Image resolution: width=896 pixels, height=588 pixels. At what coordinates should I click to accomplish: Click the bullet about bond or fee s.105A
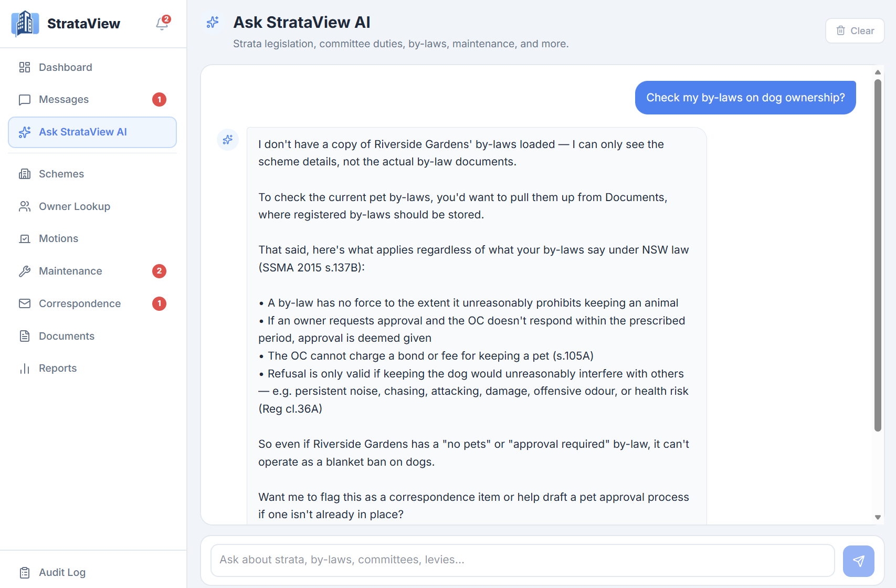coord(426,356)
